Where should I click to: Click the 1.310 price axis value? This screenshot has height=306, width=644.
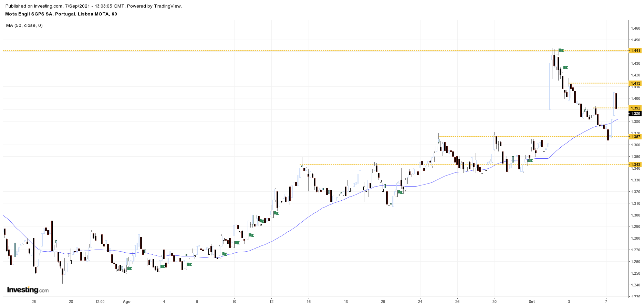point(635,204)
